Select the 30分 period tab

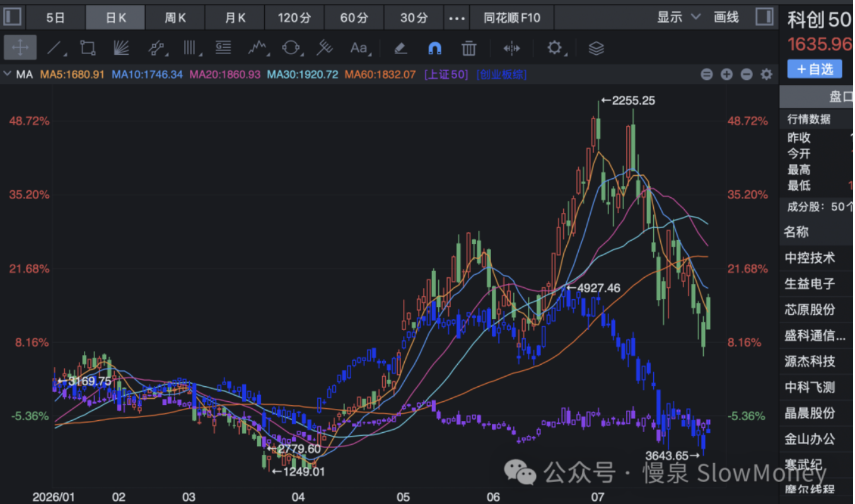click(414, 18)
